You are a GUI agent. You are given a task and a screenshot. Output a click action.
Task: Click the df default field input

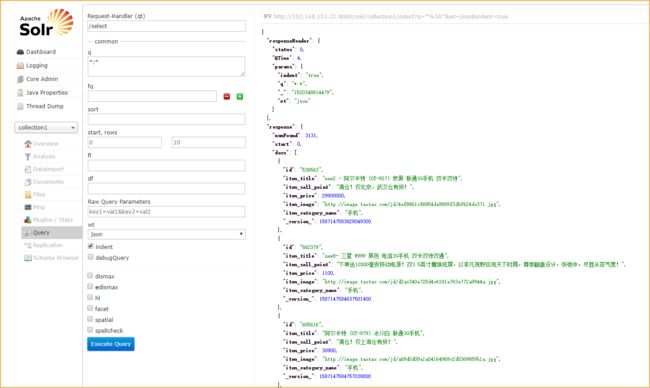tap(166, 189)
